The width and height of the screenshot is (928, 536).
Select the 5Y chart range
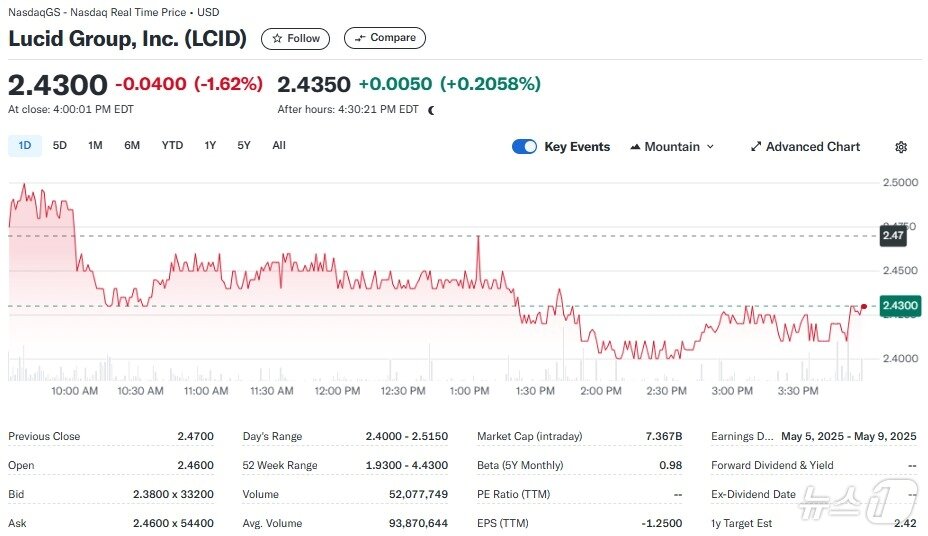click(244, 146)
